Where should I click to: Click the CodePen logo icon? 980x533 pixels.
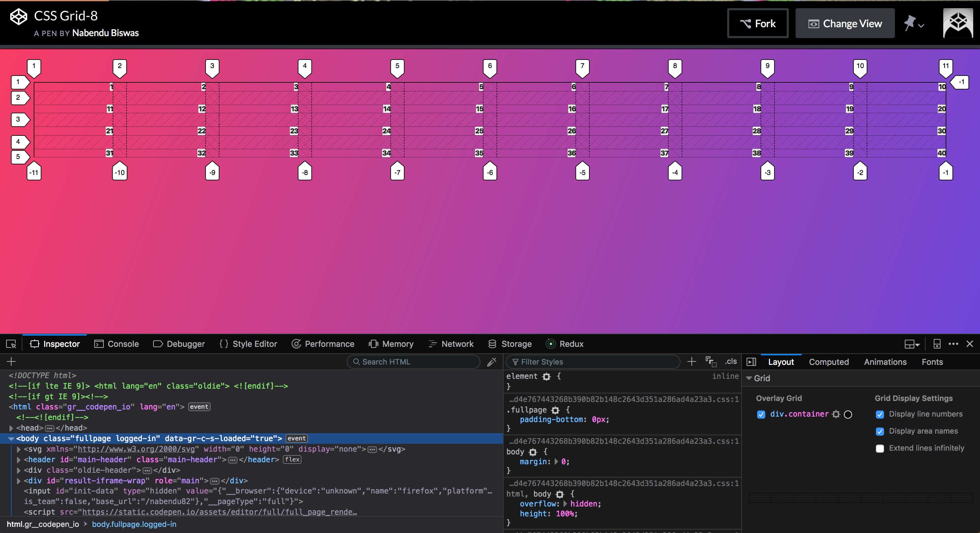coord(18,16)
